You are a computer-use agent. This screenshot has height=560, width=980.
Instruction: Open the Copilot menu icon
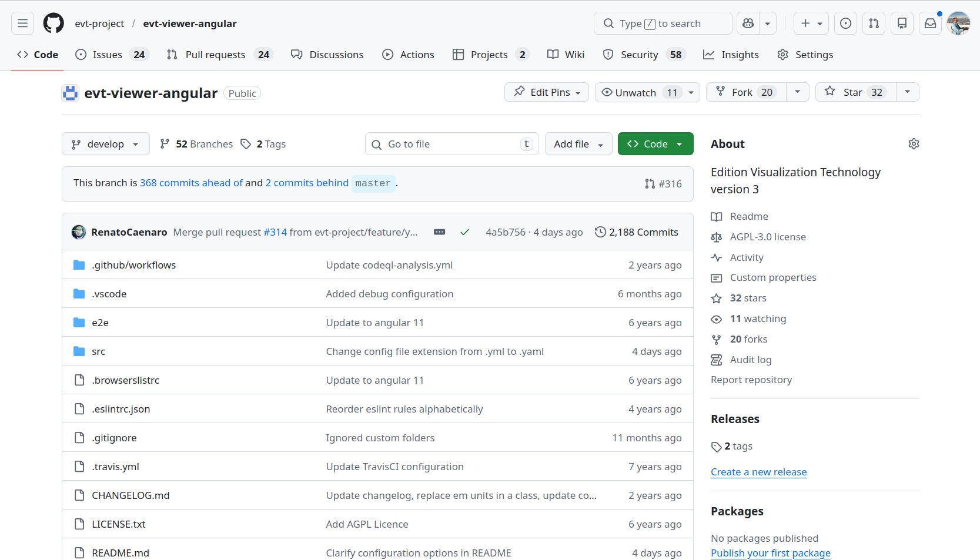point(748,23)
